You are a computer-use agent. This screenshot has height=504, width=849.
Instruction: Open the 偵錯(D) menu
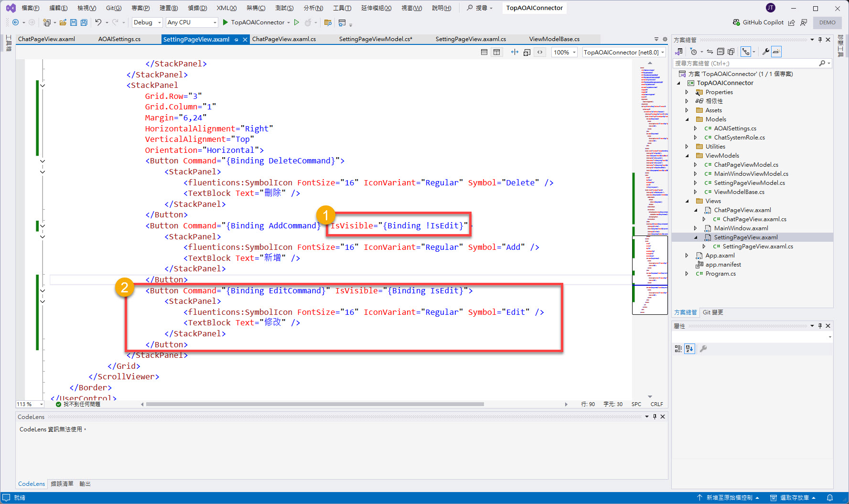[x=197, y=8]
